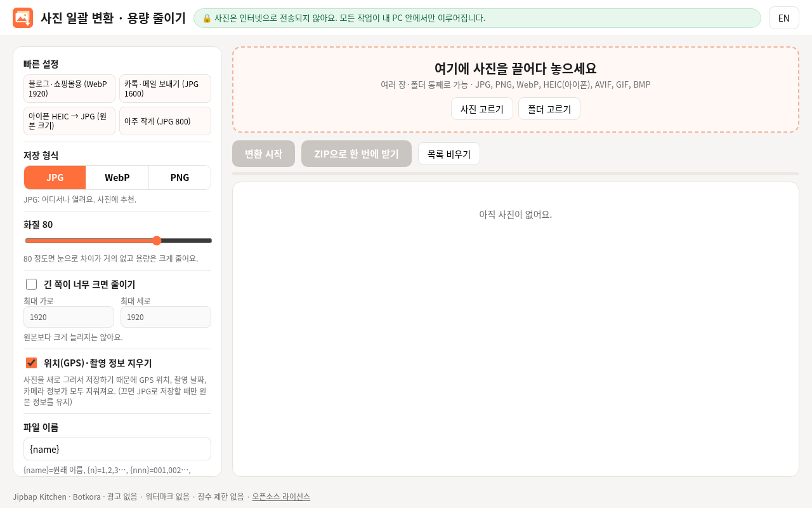The image size is (812, 508).
Task: Click the 빠른 설정 section heading
Action: click(41, 63)
